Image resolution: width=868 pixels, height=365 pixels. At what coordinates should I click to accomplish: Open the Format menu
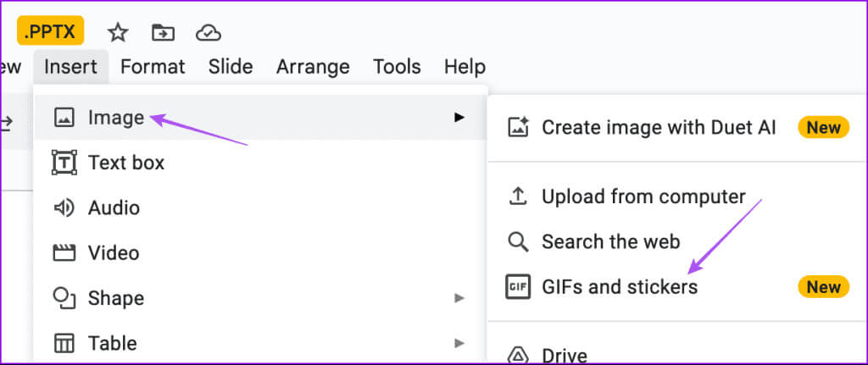153,66
